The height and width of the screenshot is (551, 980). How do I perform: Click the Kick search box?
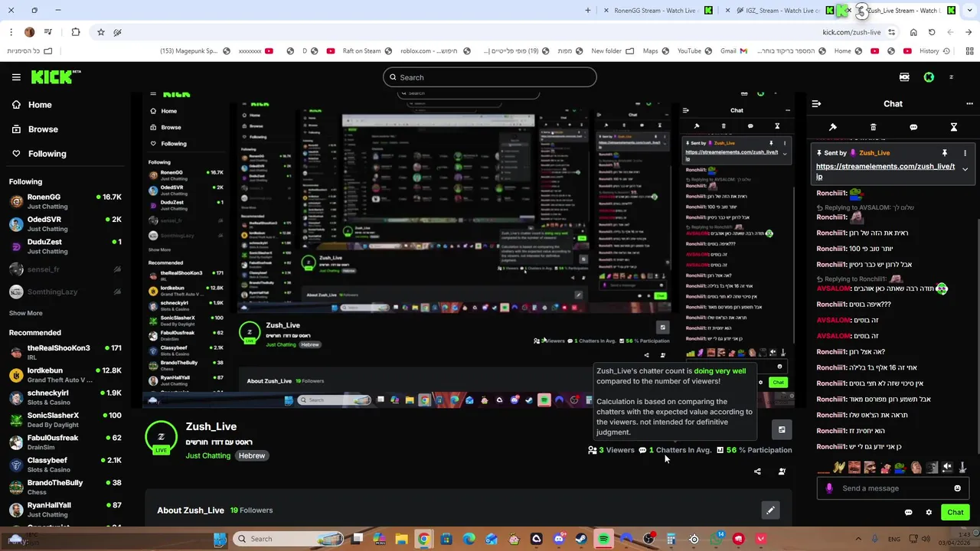489,77
